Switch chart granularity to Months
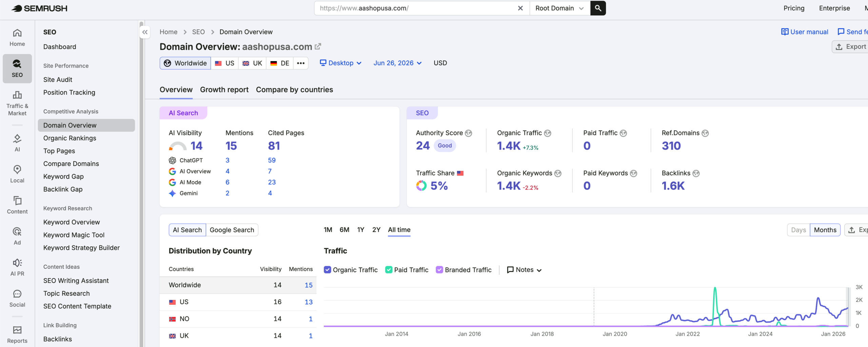868x347 pixels. coord(825,230)
